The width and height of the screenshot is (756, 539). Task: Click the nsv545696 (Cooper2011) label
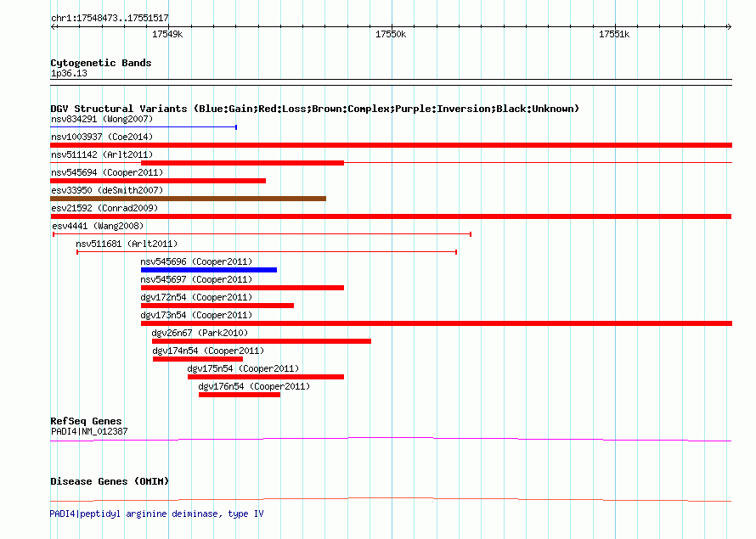click(196, 261)
